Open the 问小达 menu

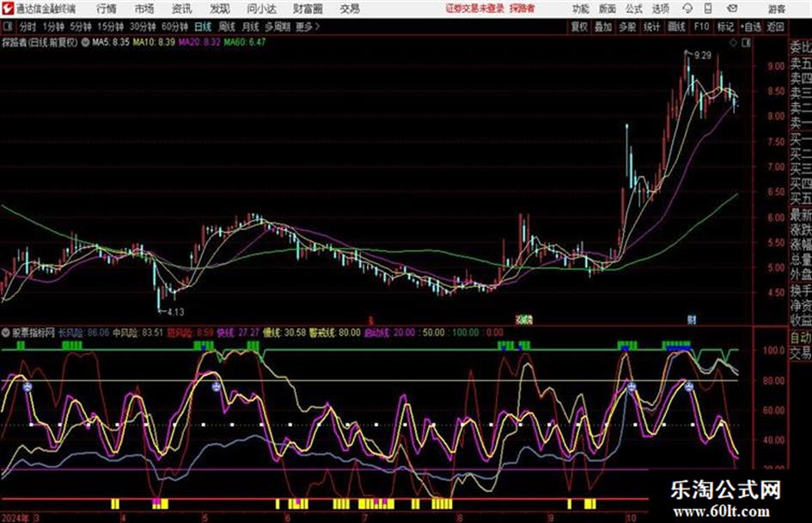(x=261, y=9)
